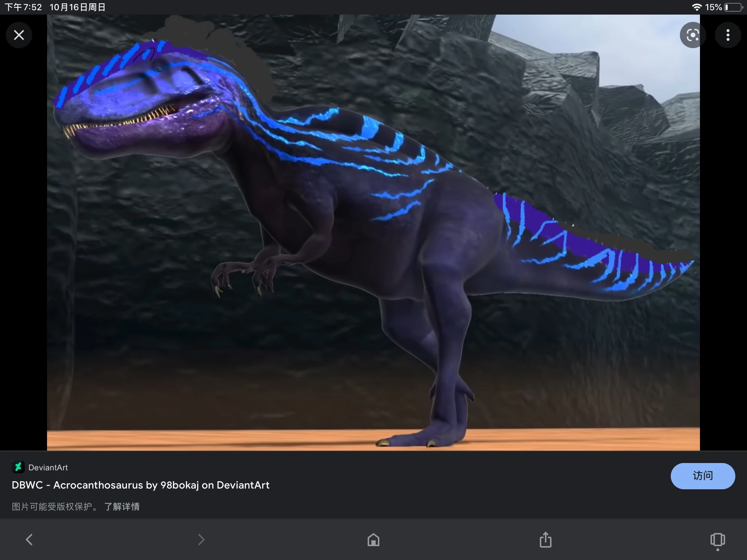747x560 pixels.
Task: Go back with the left arrow
Action: coord(29,540)
